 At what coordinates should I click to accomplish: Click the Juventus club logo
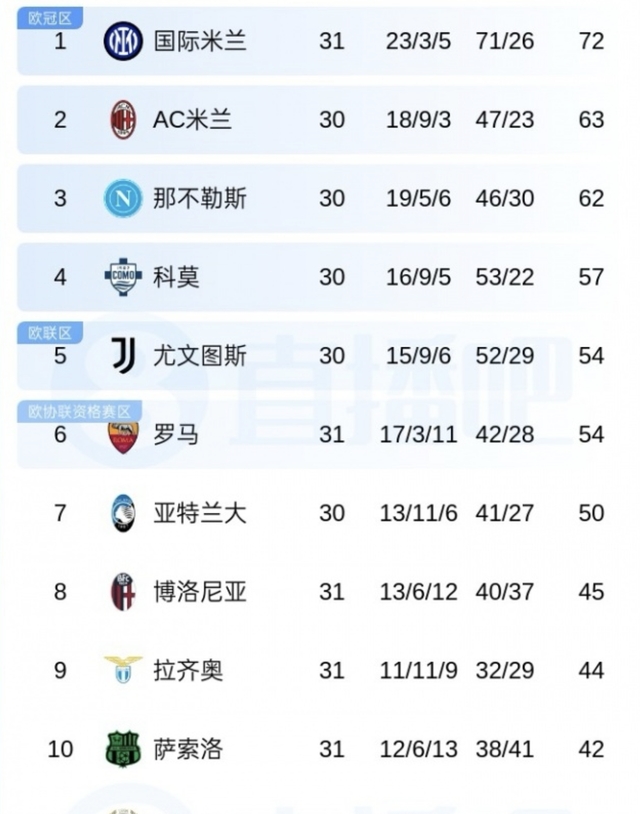123,355
